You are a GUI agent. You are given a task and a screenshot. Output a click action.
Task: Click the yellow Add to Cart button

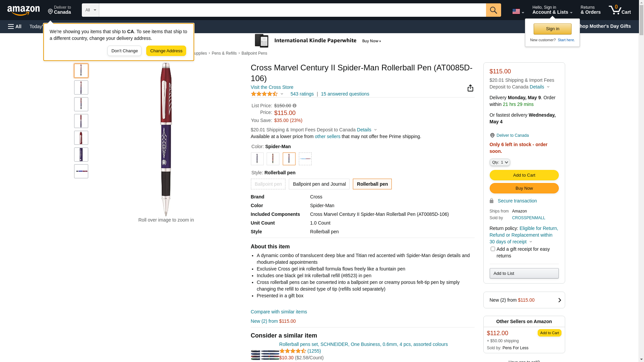pos(524,175)
